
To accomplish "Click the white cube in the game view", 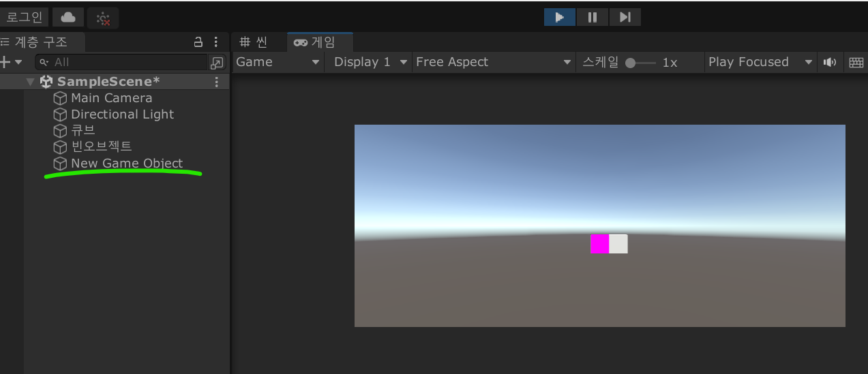I will coord(618,244).
